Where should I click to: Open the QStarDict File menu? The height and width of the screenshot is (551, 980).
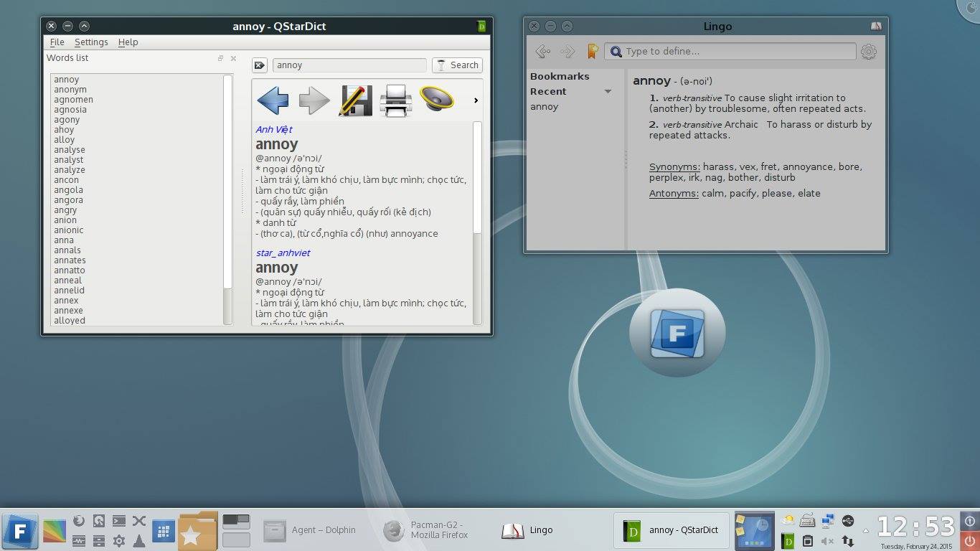click(x=57, y=42)
